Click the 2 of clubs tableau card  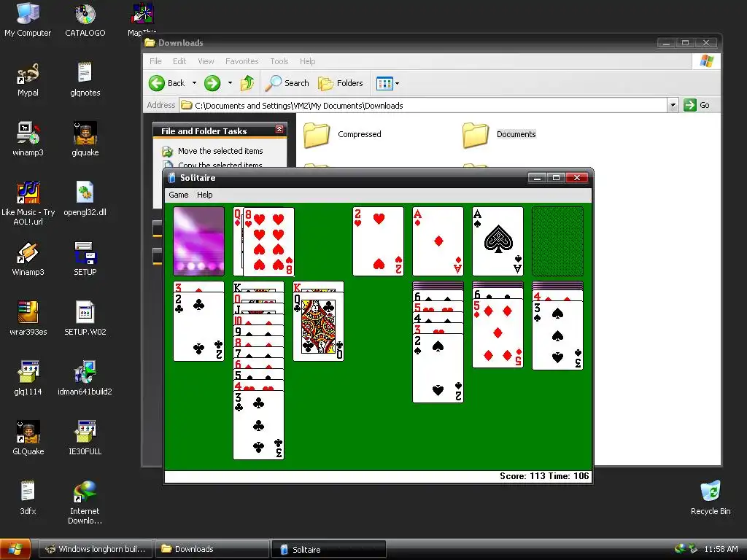(x=198, y=327)
